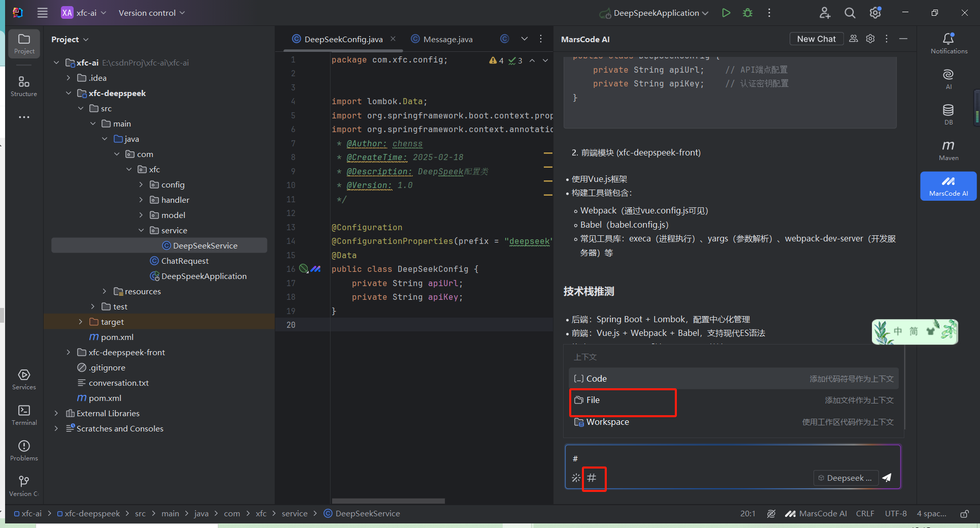This screenshot has height=528, width=980.
Task: Open IDE settings gear in title bar
Action: pyautogui.click(x=875, y=13)
